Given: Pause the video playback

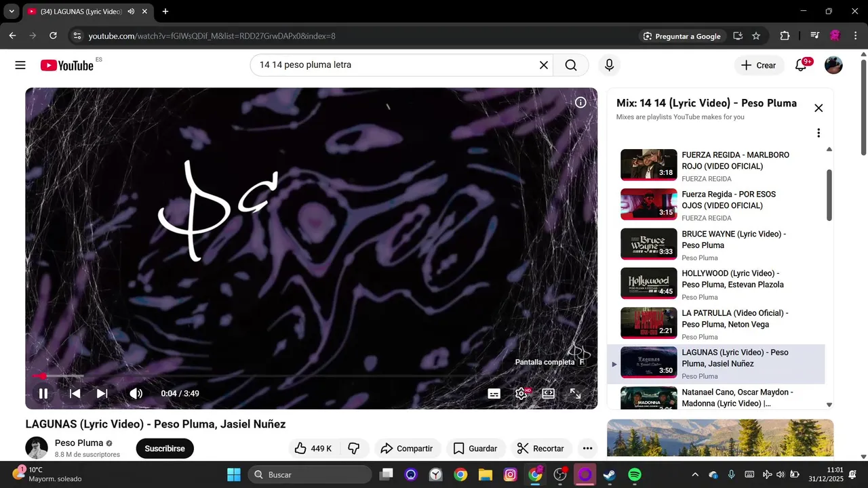Looking at the screenshot, I should coord(43,393).
